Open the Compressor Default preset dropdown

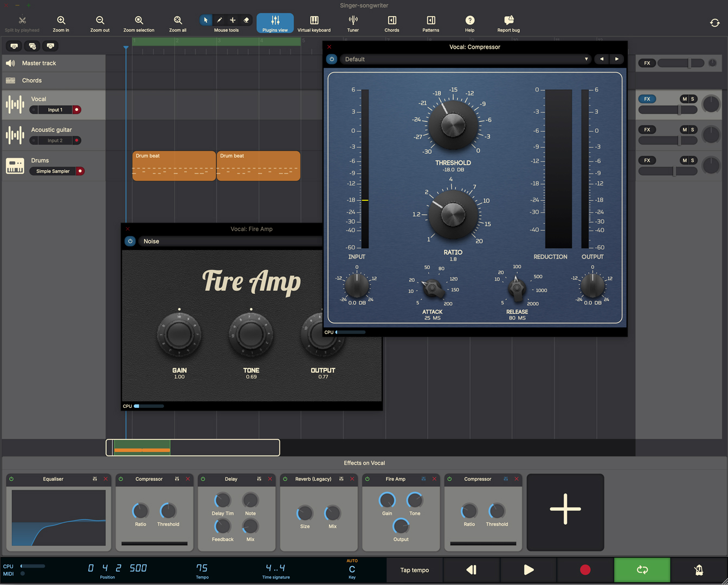click(465, 59)
